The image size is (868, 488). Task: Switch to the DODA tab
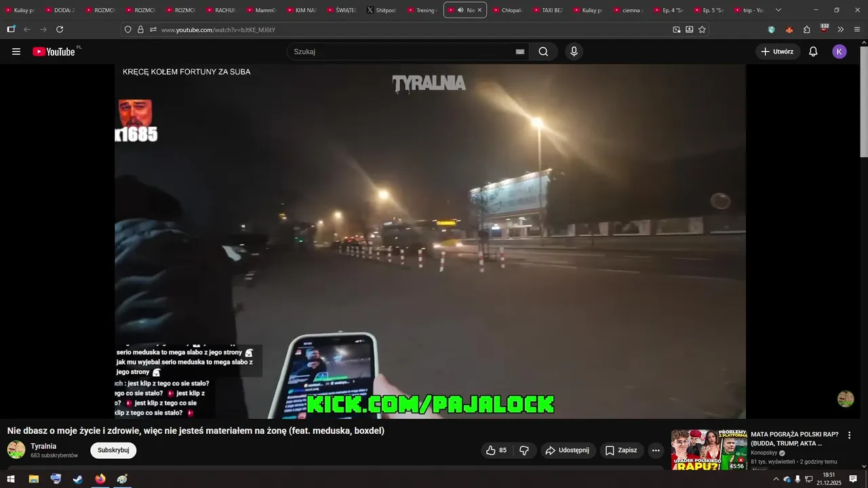pos(60,10)
